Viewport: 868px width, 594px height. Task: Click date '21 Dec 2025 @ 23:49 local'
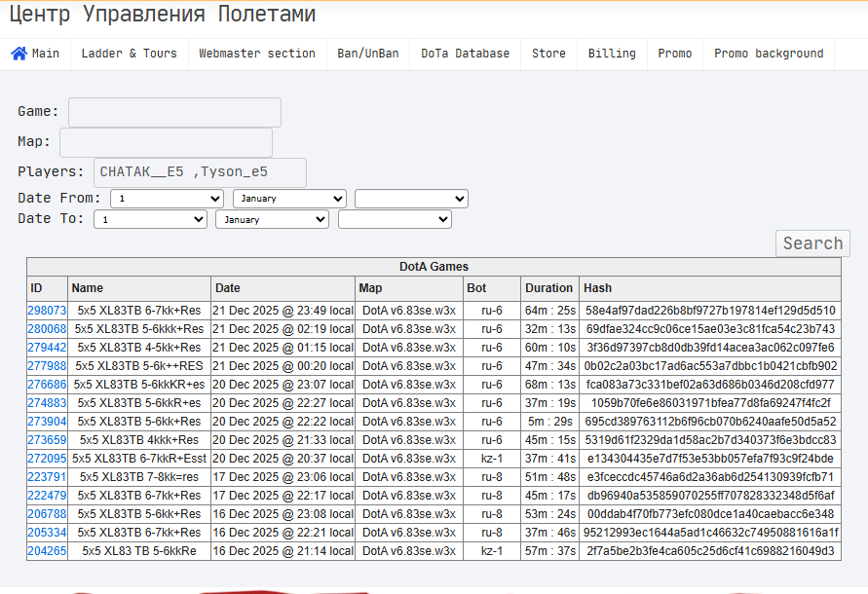pyautogui.click(x=283, y=311)
